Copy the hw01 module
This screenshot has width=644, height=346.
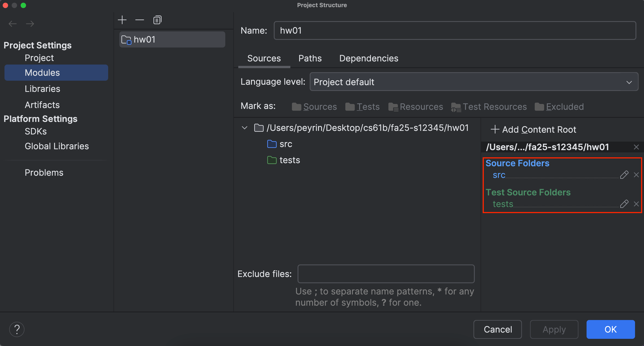pos(157,20)
